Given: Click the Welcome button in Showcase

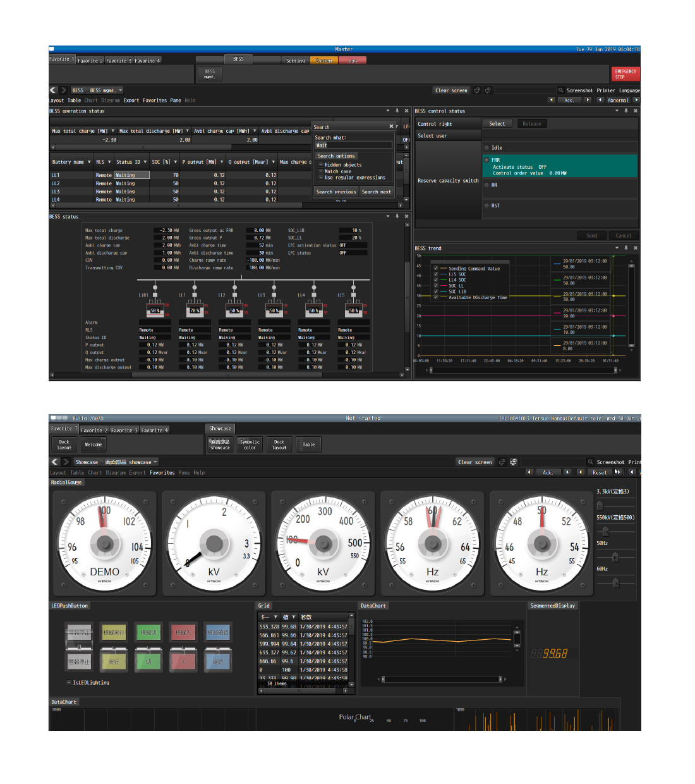Looking at the screenshot, I should tap(94, 444).
